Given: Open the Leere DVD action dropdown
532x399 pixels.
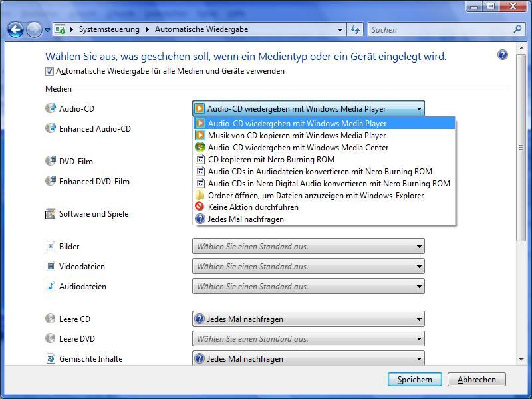Looking at the screenshot, I should (309, 339).
